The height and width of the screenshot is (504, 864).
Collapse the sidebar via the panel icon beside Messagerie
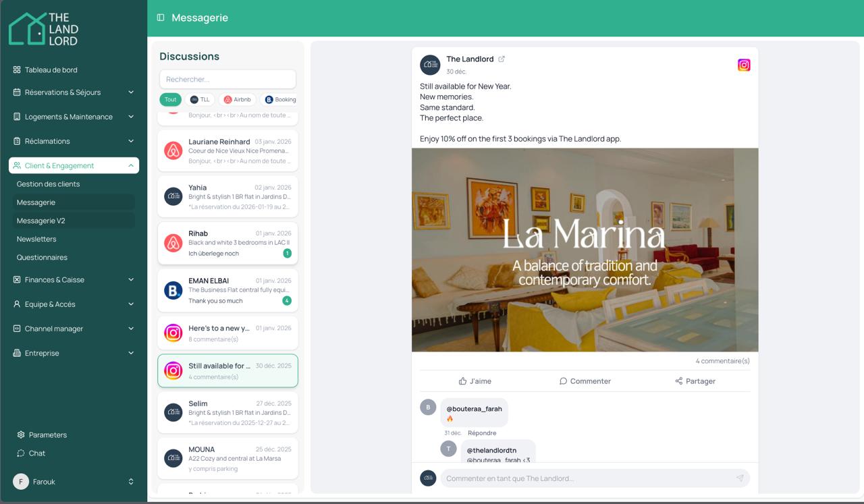[159, 18]
